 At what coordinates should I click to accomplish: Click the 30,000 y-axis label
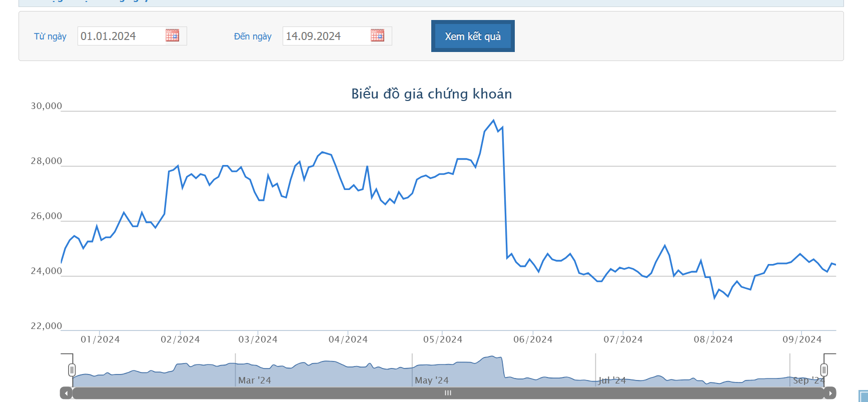coord(47,106)
